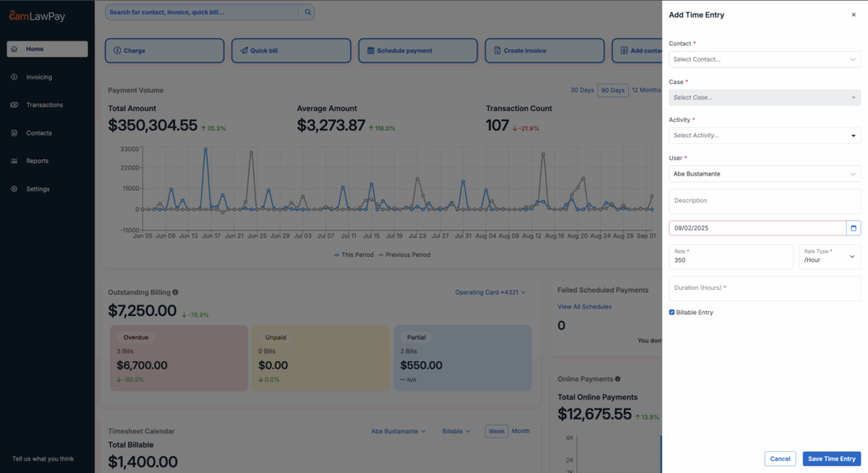Click the Invoicing sidebar icon
The width and height of the screenshot is (868, 473).
point(14,77)
